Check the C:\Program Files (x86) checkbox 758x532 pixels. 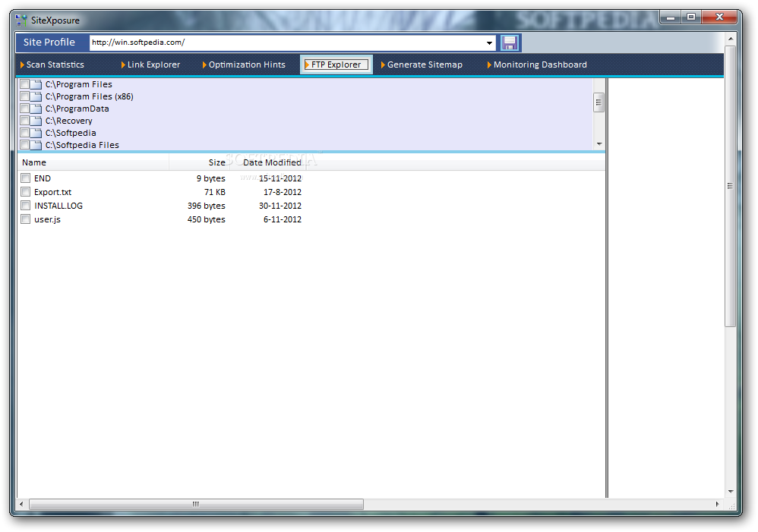point(24,96)
